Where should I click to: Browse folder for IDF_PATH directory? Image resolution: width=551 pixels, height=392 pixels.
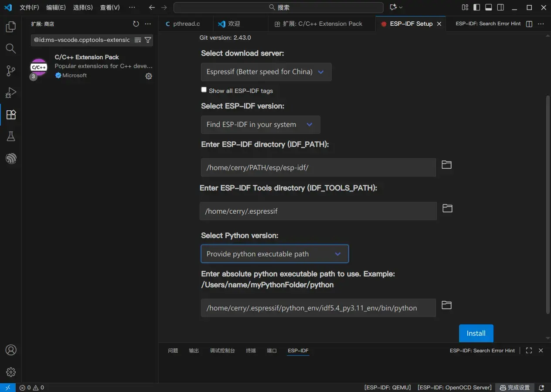(446, 165)
